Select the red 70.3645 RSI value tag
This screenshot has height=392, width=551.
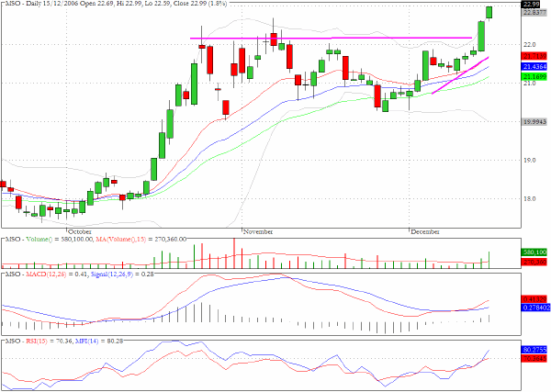point(535,359)
